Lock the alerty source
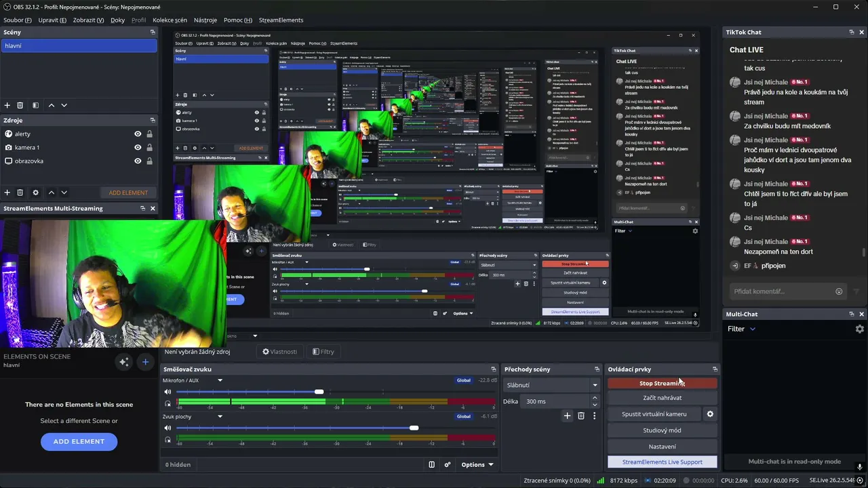Image resolution: width=868 pixels, height=488 pixels. click(x=149, y=134)
